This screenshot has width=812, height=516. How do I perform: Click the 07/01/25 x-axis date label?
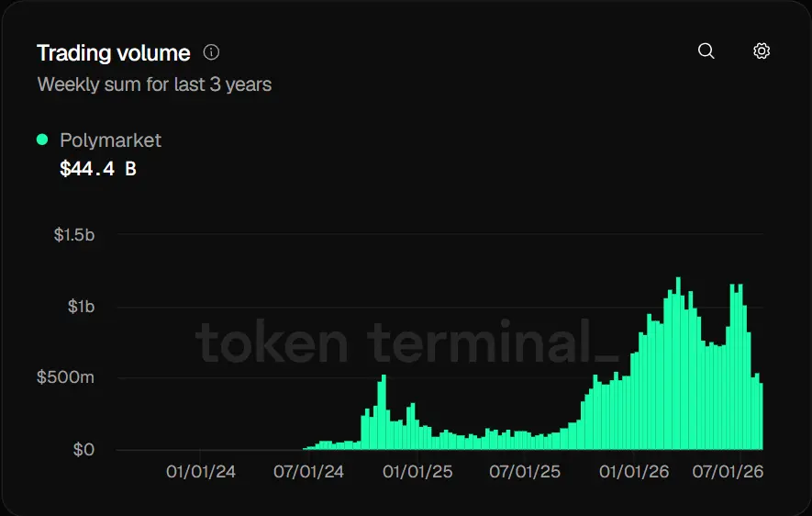coord(525,471)
